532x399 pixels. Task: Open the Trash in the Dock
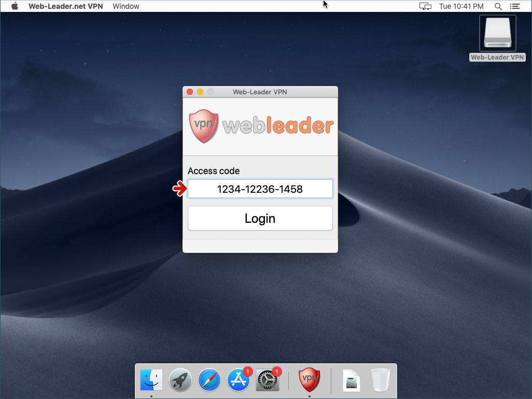click(x=381, y=380)
